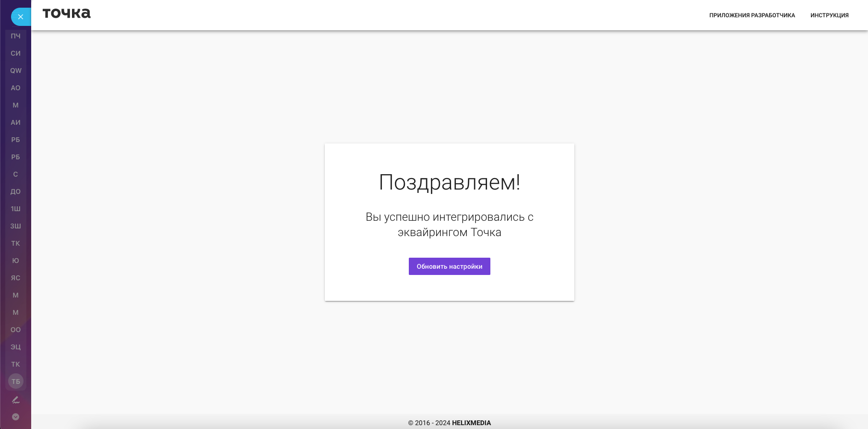Select the ЭЦ sidebar item
This screenshot has height=429, width=868.
coord(16,347)
